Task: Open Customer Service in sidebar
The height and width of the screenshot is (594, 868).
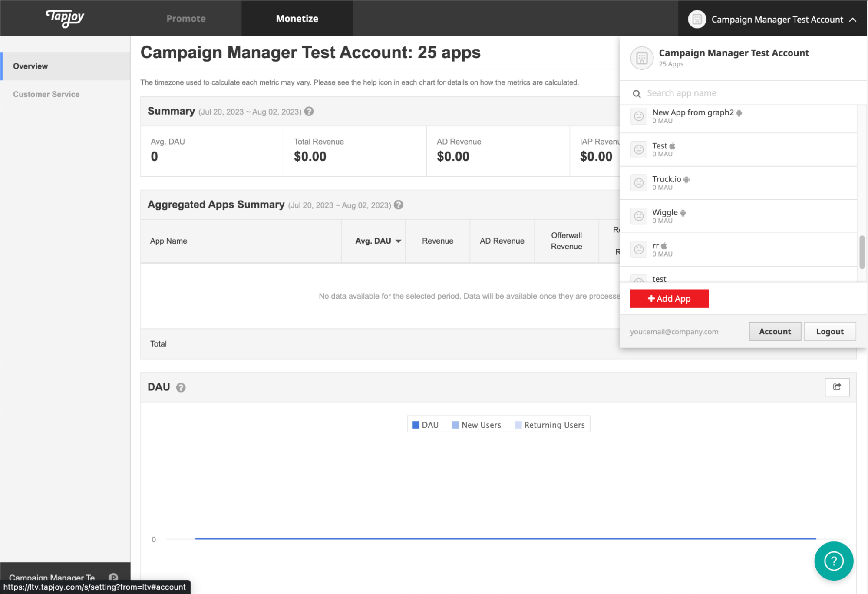Action: (46, 94)
